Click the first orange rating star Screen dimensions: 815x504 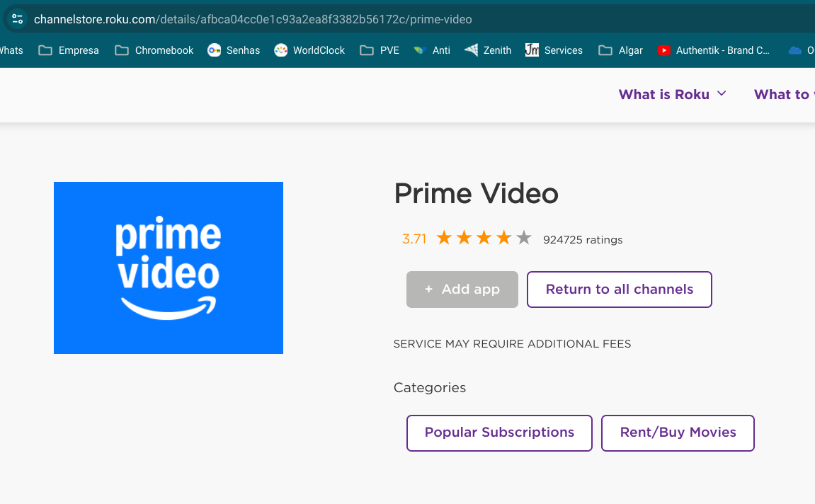tap(444, 237)
